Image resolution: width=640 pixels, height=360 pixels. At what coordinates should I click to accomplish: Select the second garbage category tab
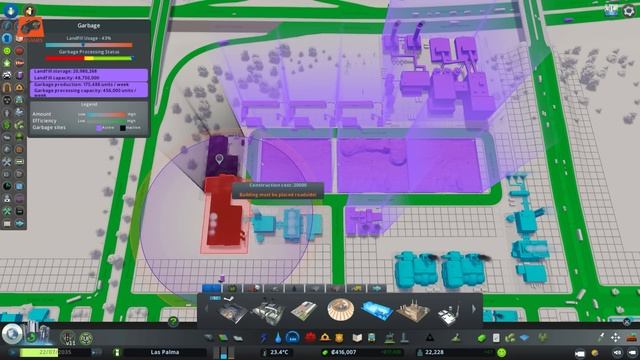coord(232,288)
